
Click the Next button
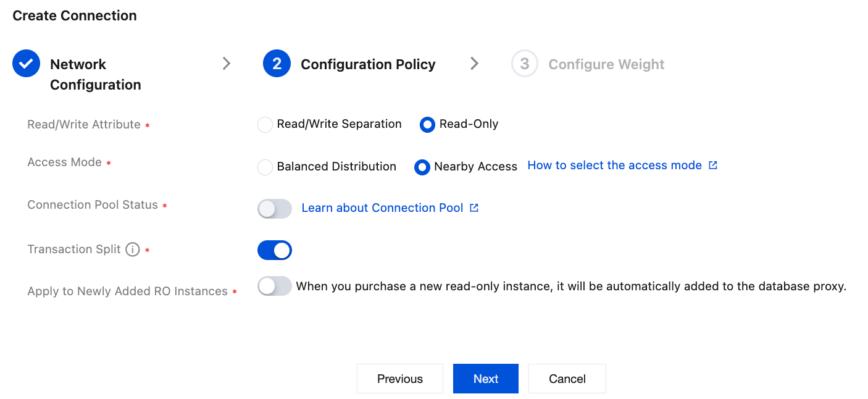click(x=486, y=379)
